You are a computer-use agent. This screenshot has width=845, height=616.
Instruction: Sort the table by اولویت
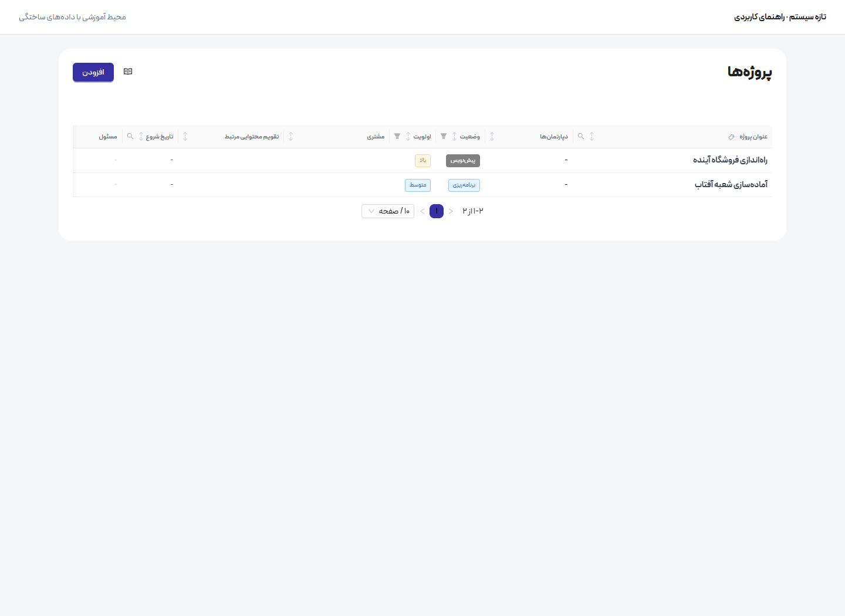pyautogui.click(x=408, y=136)
